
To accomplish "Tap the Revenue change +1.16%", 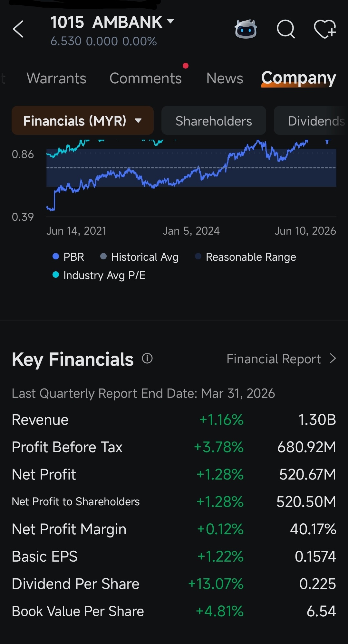I will coord(221,420).
